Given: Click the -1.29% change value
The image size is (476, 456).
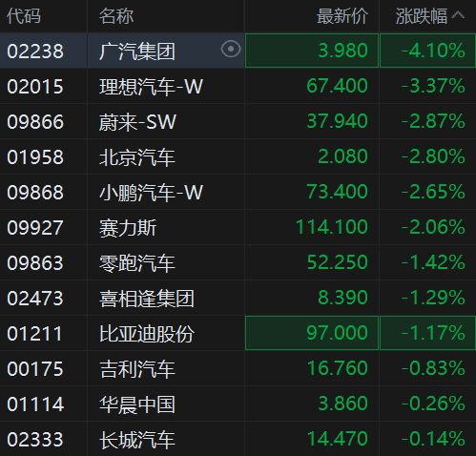Looking at the screenshot, I should [433, 298].
